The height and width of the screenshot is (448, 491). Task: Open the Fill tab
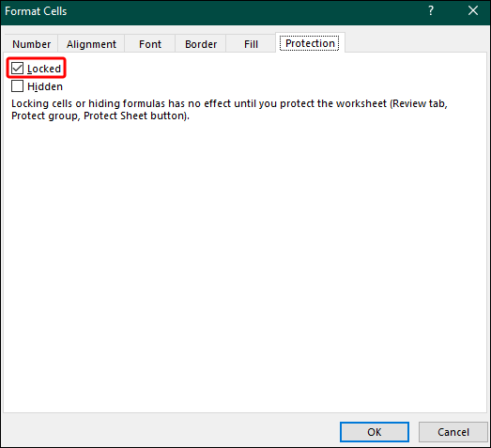pos(251,44)
